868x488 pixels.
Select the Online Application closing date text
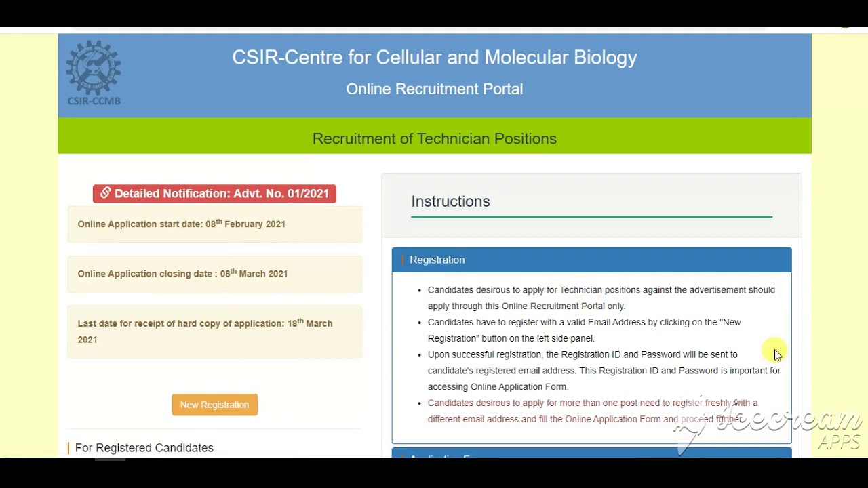point(182,273)
